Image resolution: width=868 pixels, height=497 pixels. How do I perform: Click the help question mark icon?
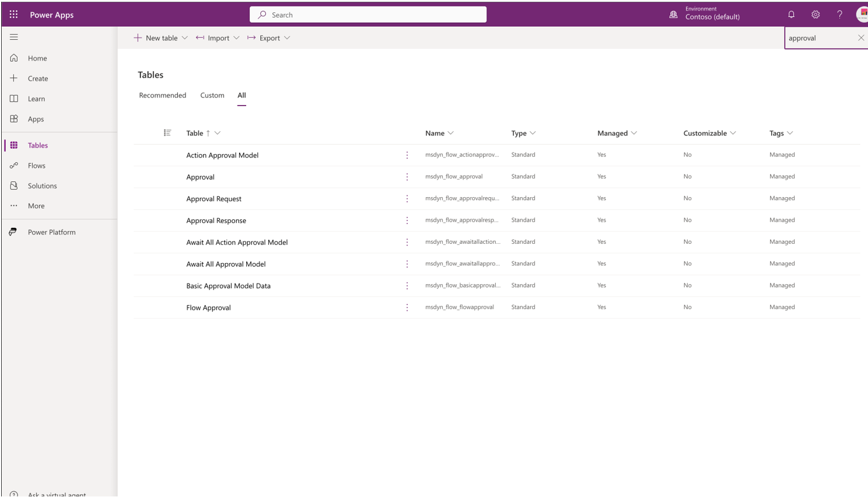tap(839, 15)
